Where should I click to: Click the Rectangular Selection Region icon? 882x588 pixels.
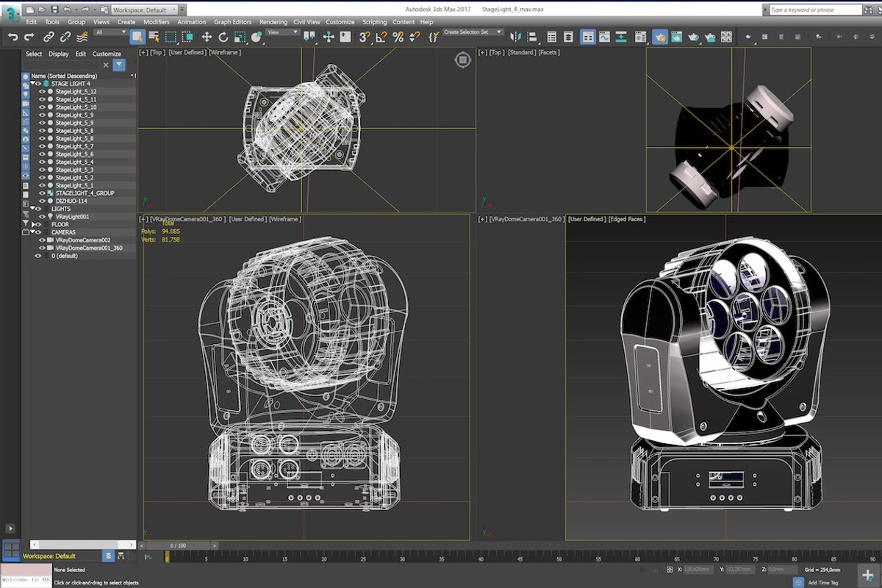pos(171,37)
